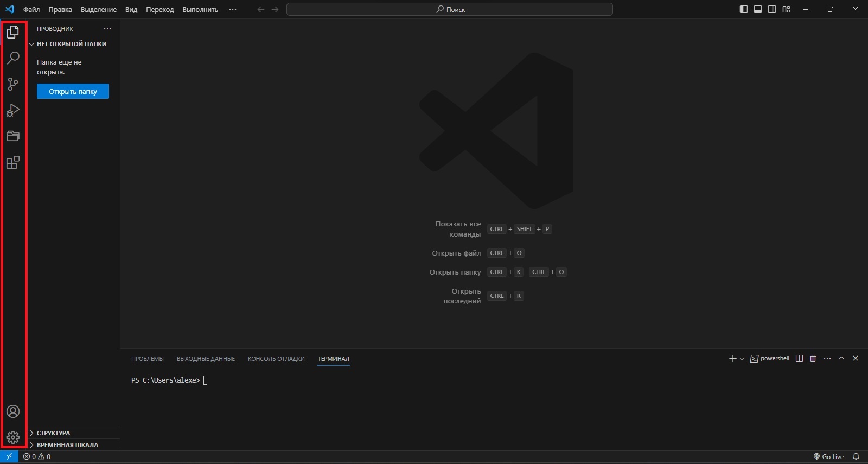Screen dimensions: 868x464
Task: Open the Manage gear icon
Action: click(x=13, y=437)
